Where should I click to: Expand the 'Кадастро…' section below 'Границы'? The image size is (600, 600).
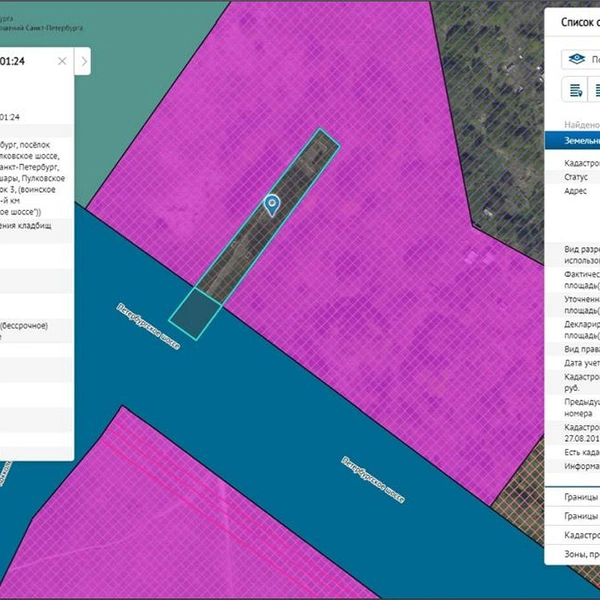(572, 535)
